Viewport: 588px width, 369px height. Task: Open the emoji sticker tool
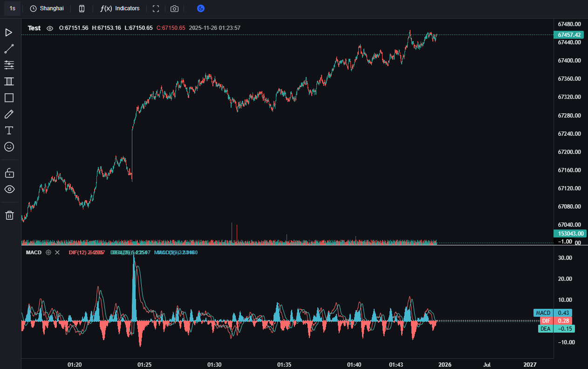[x=9, y=146]
